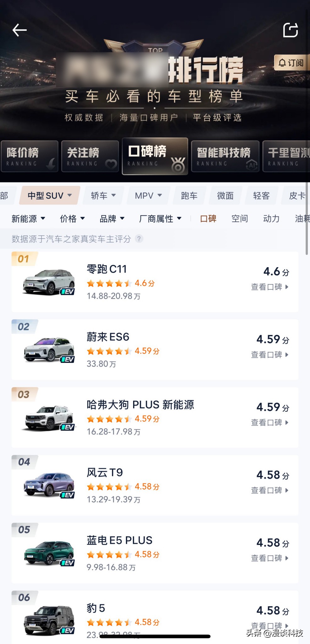Open the 中型SUV category dropdown
The width and height of the screenshot is (310, 644).
tap(50, 196)
